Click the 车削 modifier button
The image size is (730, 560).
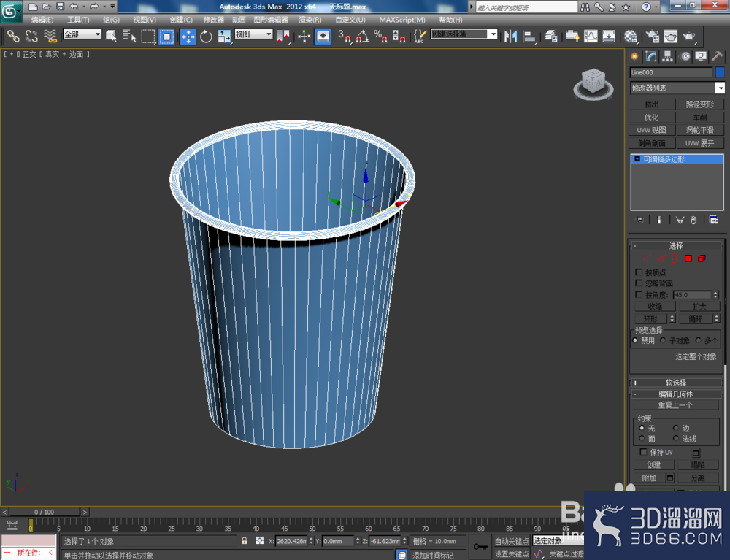click(700, 118)
